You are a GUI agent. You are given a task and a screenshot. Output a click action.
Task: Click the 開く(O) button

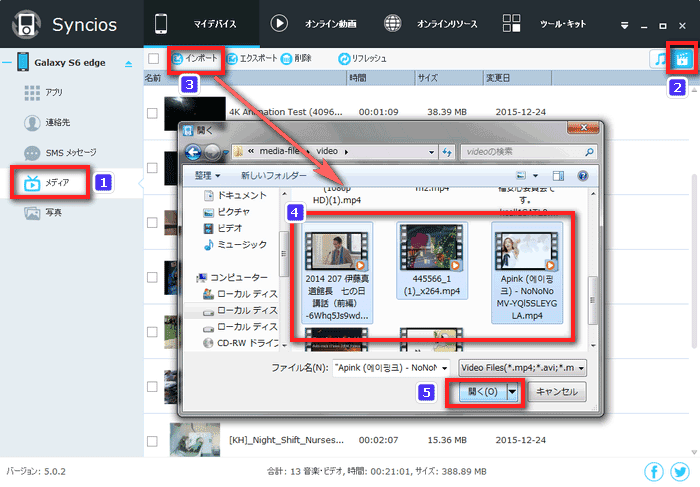483,392
